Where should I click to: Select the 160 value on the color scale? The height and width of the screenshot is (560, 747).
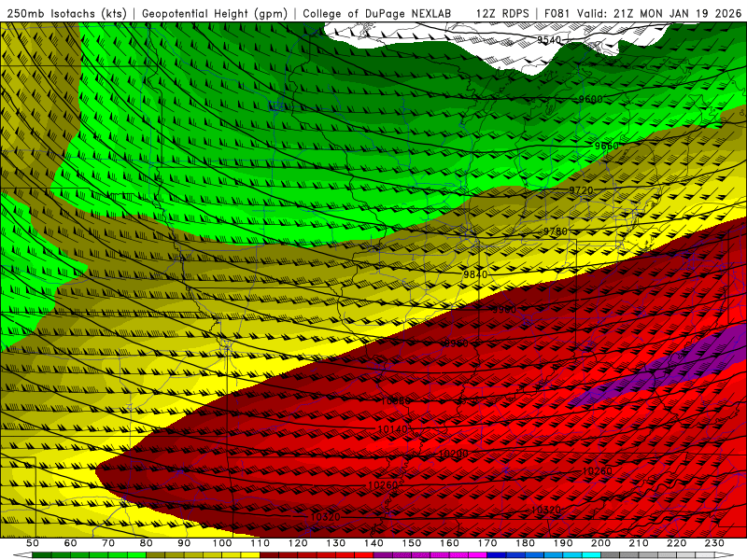[x=449, y=543]
